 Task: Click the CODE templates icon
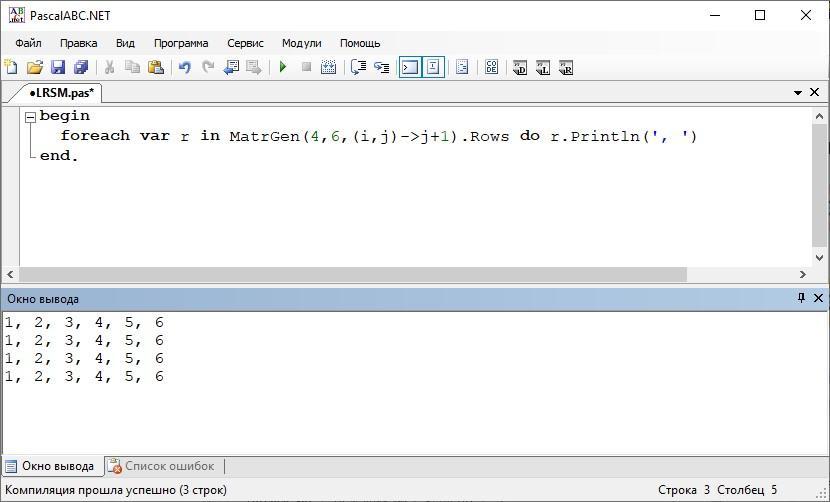(x=491, y=67)
